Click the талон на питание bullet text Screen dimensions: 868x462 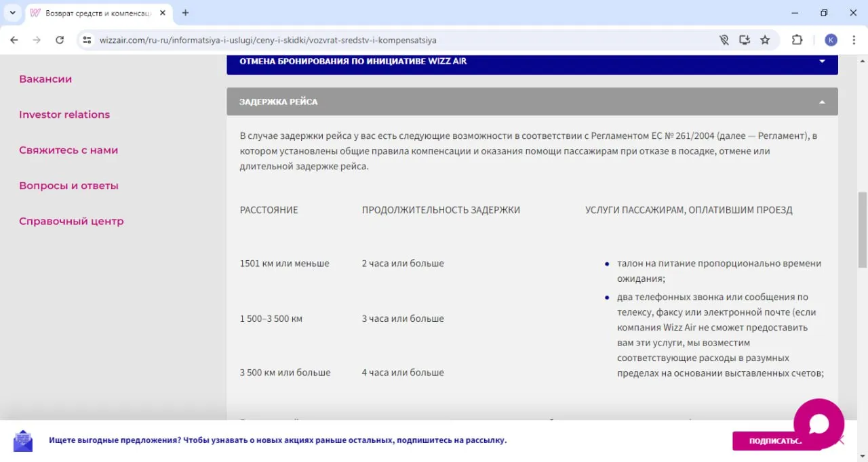(719, 271)
